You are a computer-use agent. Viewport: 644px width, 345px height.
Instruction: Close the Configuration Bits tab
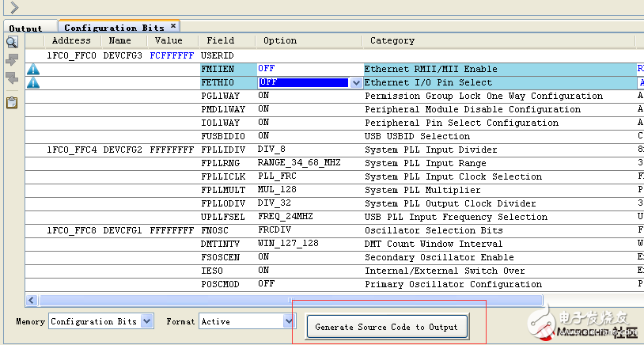173,26
